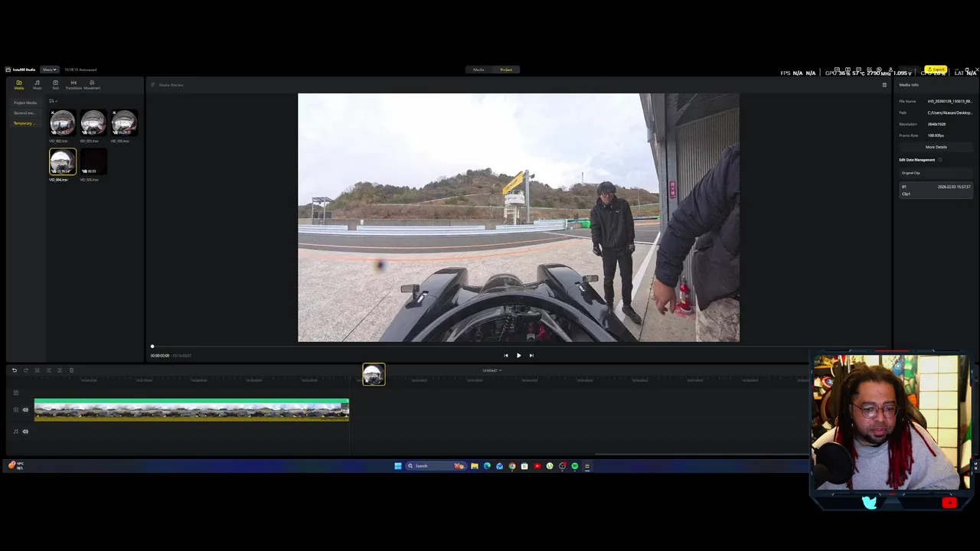This screenshot has width=980, height=551.
Task: Click the Media Preview list icon
Action: (x=153, y=85)
